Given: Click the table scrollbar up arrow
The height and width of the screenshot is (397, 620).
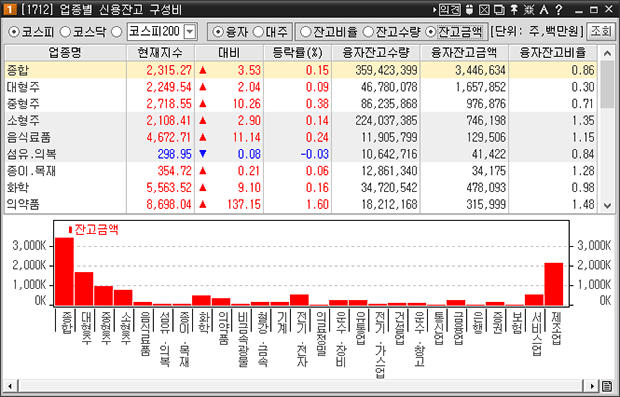Looking at the screenshot, I should pyautogui.click(x=607, y=53).
